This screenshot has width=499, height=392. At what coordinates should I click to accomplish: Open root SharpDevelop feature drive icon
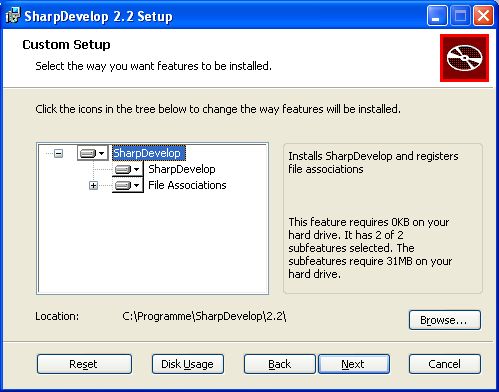point(88,153)
